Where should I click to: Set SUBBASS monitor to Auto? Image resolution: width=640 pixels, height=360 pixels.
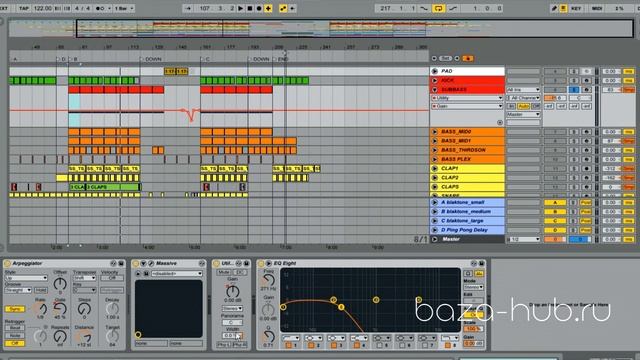(x=523, y=106)
